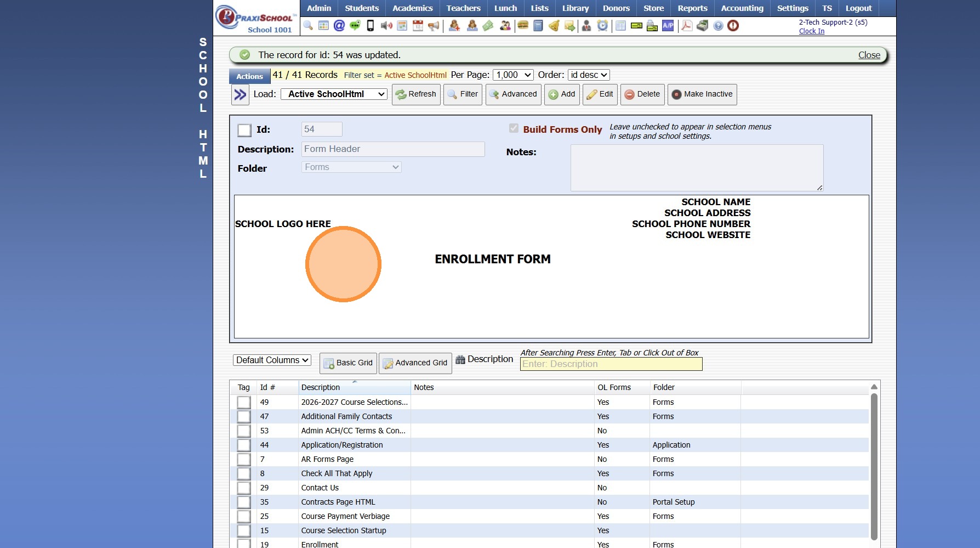Open the Default Columns dropdown

coord(272,360)
